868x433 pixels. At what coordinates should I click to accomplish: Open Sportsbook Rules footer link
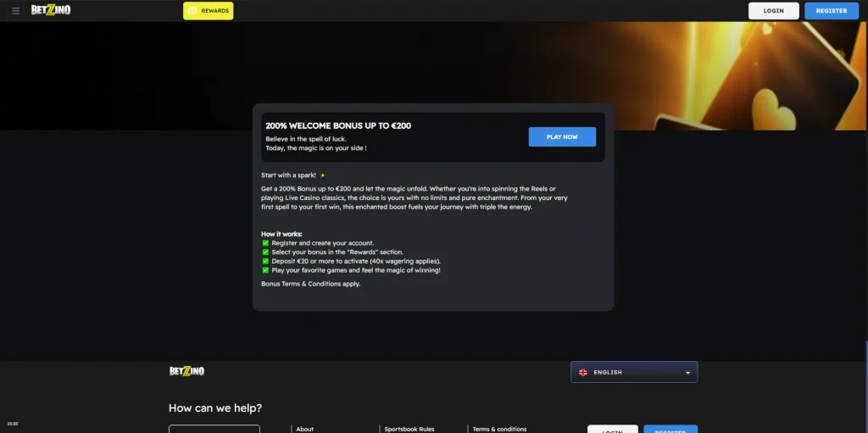point(409,429)
